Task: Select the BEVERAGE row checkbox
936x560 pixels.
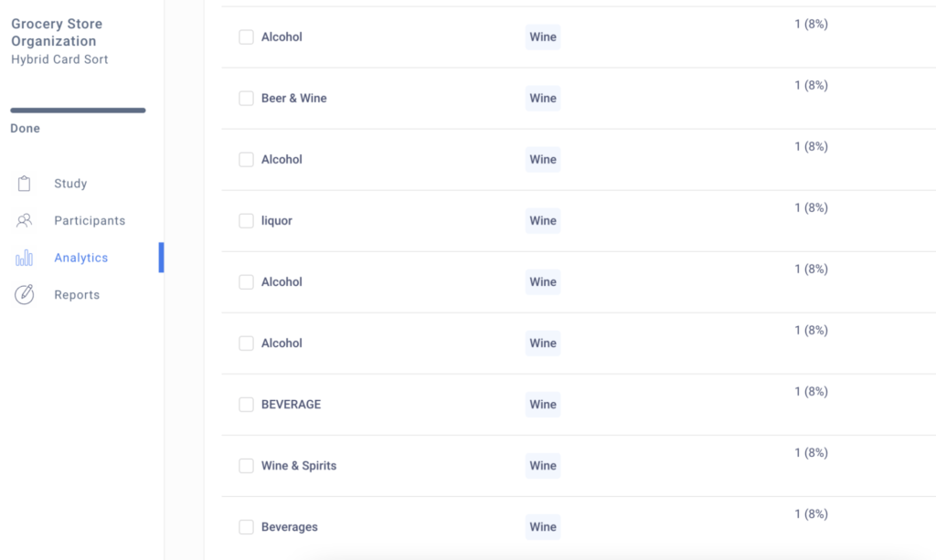Action: tap(246, 405)
